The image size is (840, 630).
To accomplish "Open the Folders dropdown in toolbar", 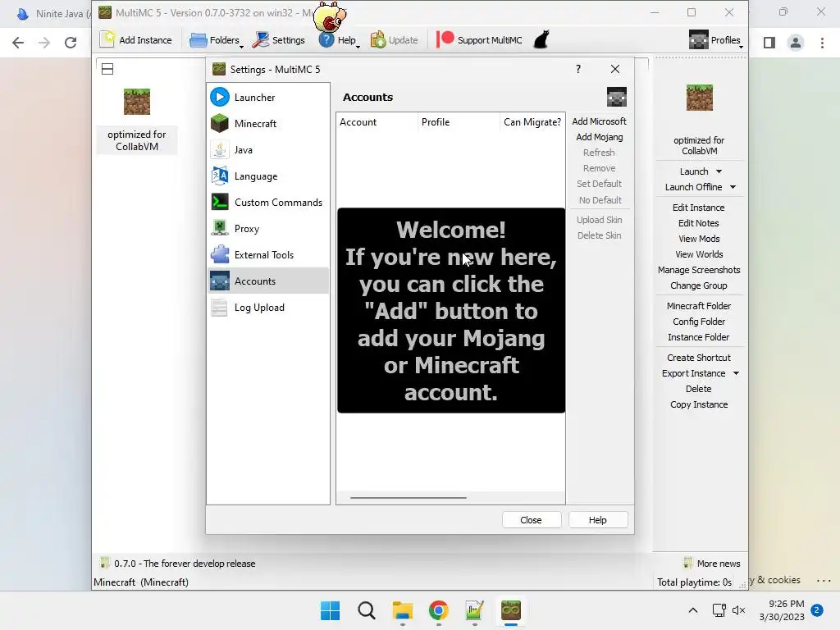I will click(x=217, y=40).
